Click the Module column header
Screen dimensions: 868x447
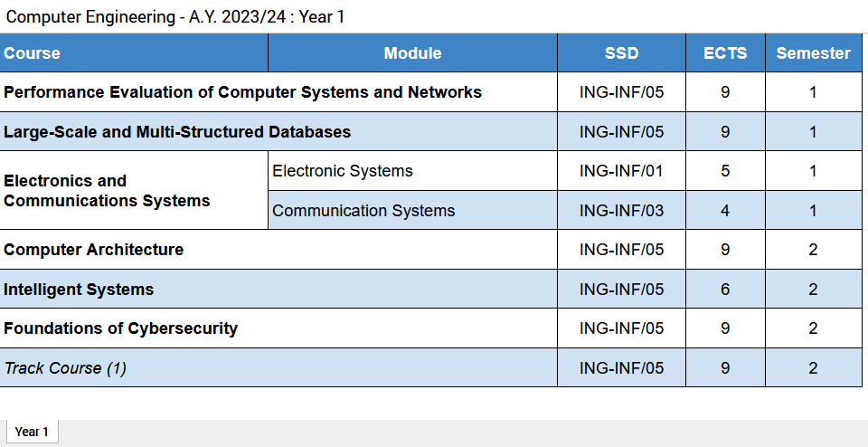pyautogui.click(x=412, y=53)
